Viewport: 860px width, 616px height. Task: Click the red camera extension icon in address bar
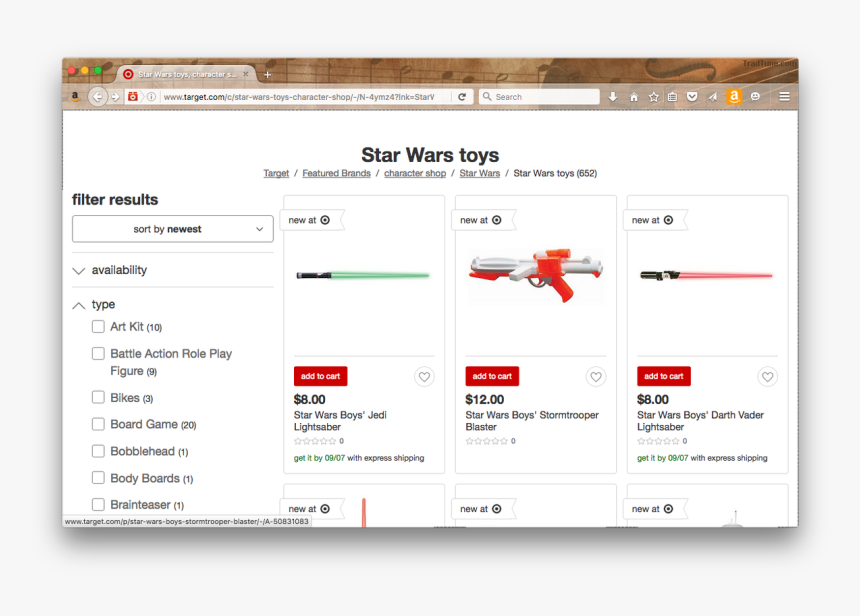(x=133, y=97)
